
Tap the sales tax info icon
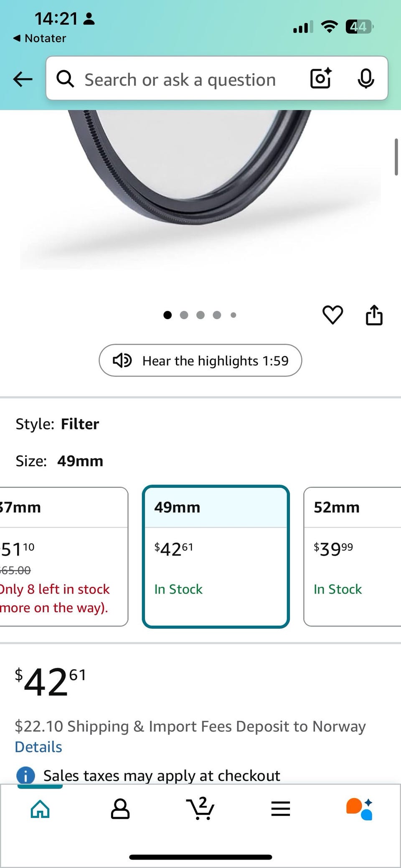coord(25,776)
